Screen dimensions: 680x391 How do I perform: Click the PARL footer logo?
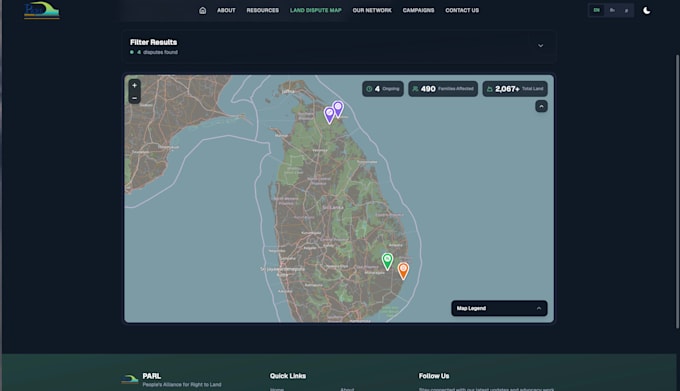coord(130,379)
